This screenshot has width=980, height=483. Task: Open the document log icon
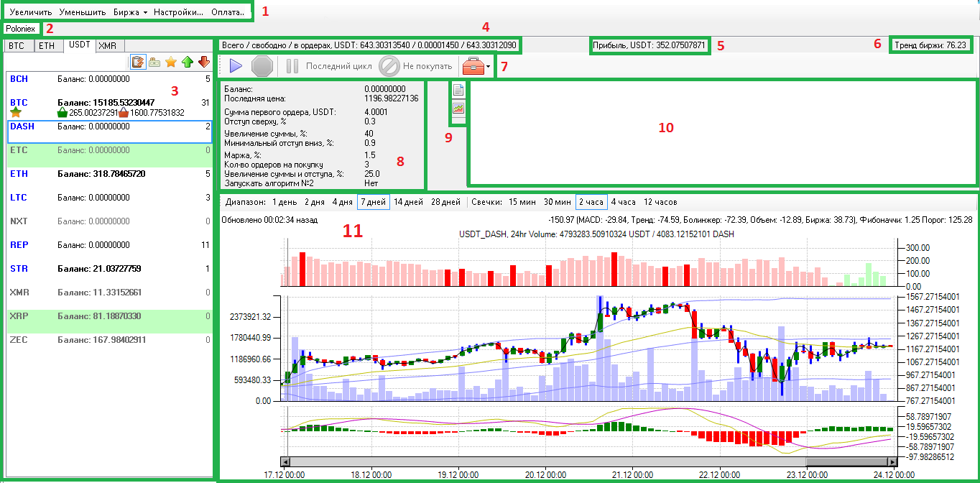(458, 91)
